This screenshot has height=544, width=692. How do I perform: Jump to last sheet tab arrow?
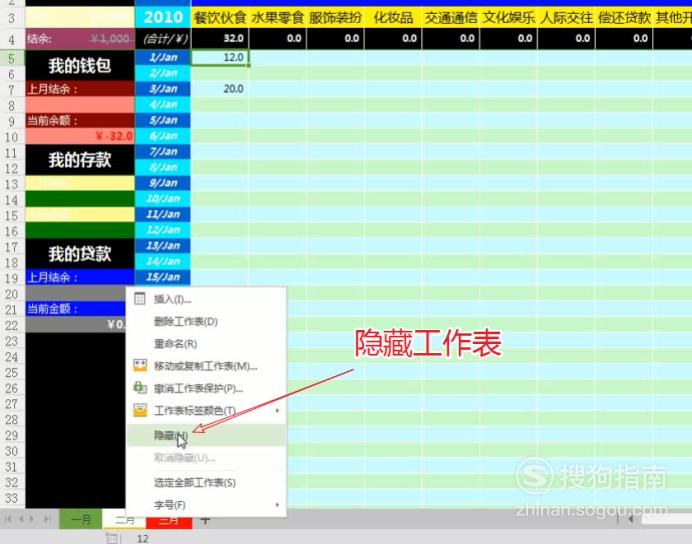47,519
